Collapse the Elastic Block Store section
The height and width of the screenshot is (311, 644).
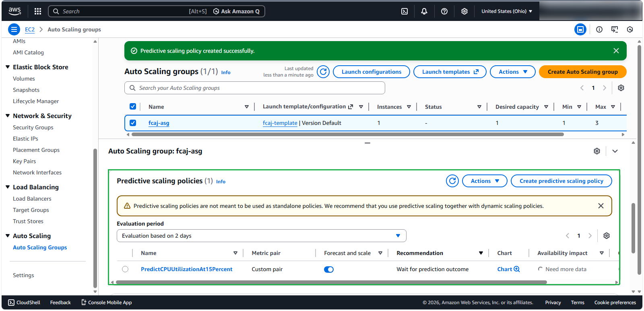[x=8, y=67]
